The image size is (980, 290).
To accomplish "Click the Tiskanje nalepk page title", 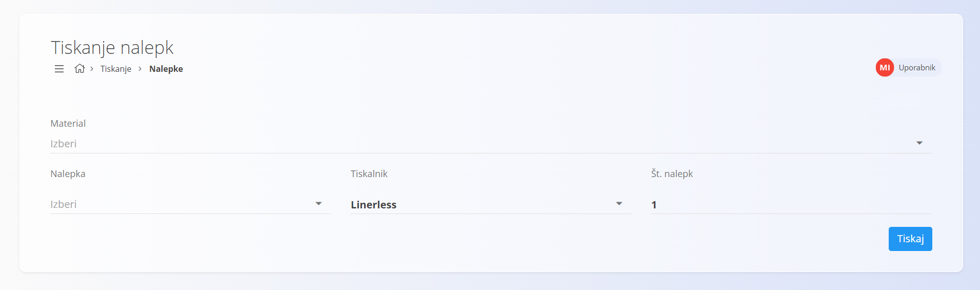I will [112, 47].
